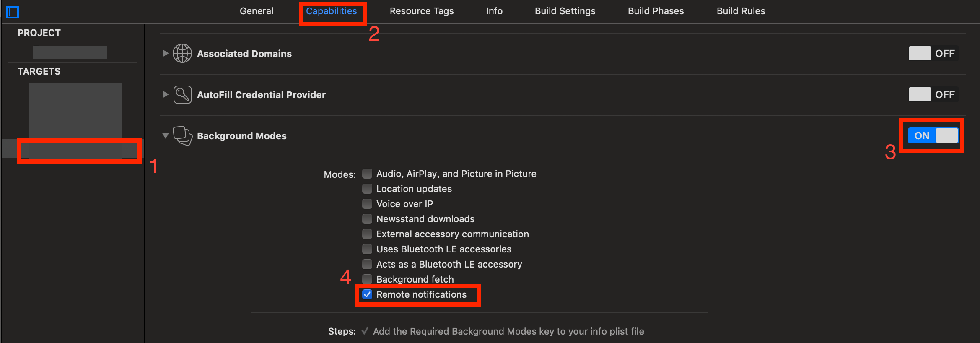Viewport: 980px width, 343px height.
Task: Open the Resource Tags tab
Action: (422, 11)
